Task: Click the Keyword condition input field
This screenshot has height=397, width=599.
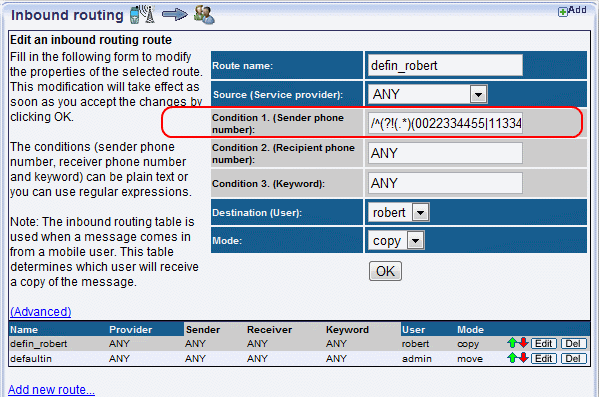Action: click(x=445, y=183)
